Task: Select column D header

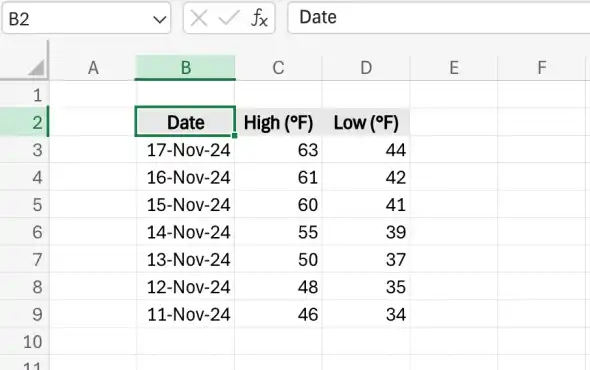Action: click(366, 68)
